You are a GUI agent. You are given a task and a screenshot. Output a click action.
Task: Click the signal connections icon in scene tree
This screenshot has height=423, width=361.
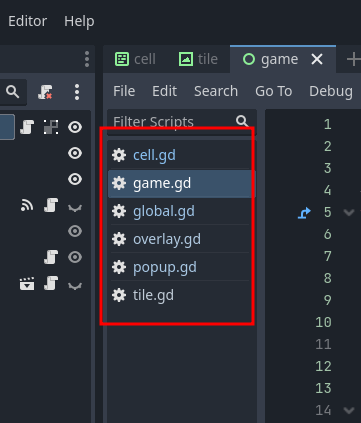coord(27,205)
